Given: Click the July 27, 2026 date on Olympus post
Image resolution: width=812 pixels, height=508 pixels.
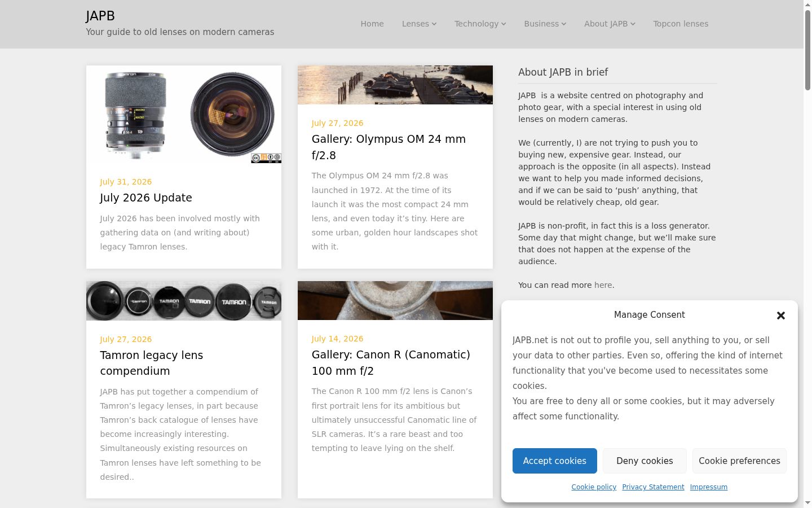Looking at the screenshot, I should 337,123.
